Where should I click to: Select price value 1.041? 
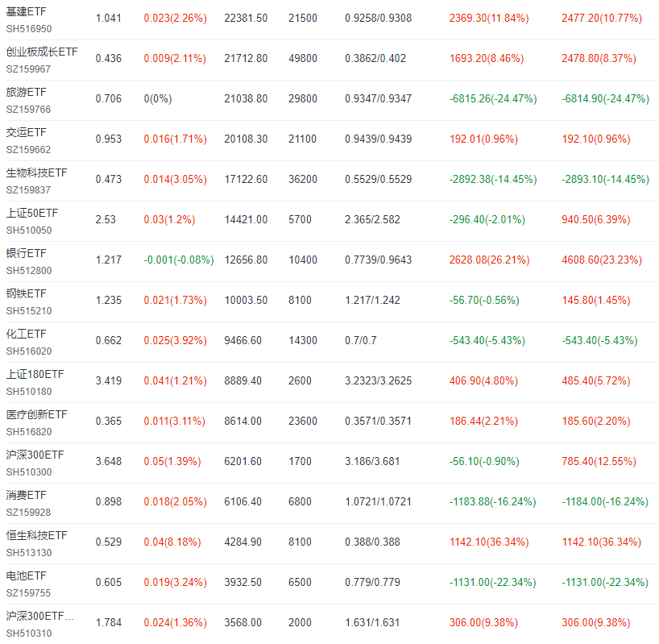pos(109,19)
